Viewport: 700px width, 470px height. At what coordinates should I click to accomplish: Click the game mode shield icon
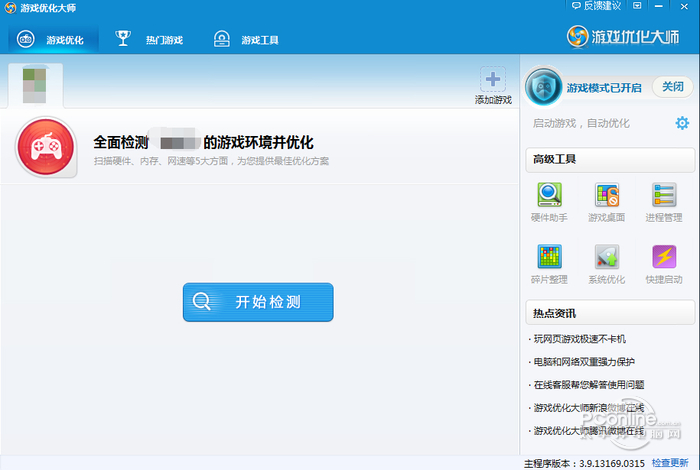(543, 87)
